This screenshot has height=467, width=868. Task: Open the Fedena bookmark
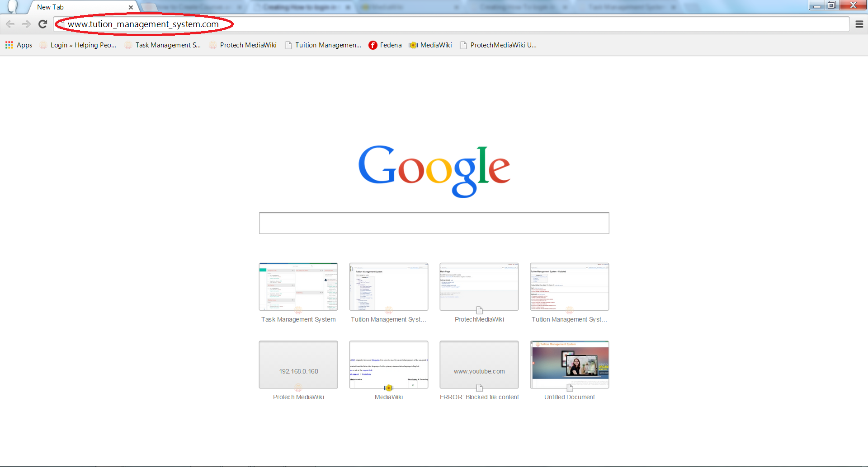(385, 45)
